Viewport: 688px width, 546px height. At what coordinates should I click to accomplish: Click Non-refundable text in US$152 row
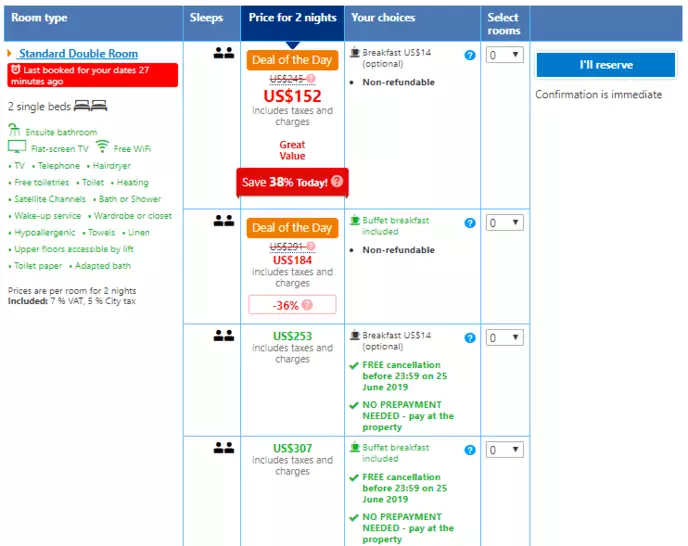pos(398,82)
